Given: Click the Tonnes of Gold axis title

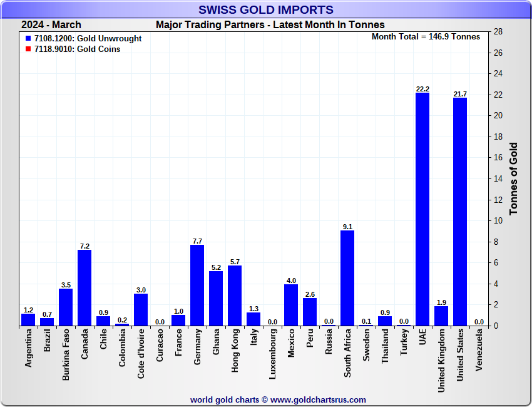Looking at the screenshot, I should [x=513, y=179].
